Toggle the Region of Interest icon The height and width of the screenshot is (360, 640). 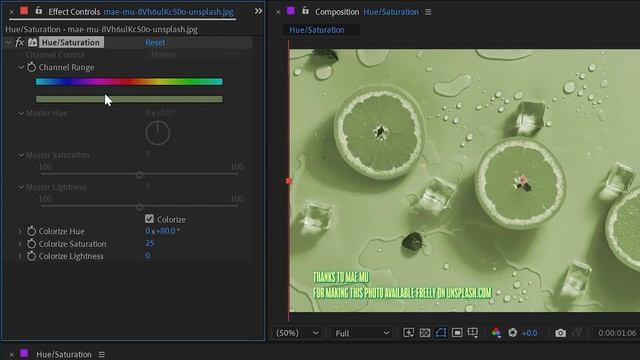click(457, 333)
